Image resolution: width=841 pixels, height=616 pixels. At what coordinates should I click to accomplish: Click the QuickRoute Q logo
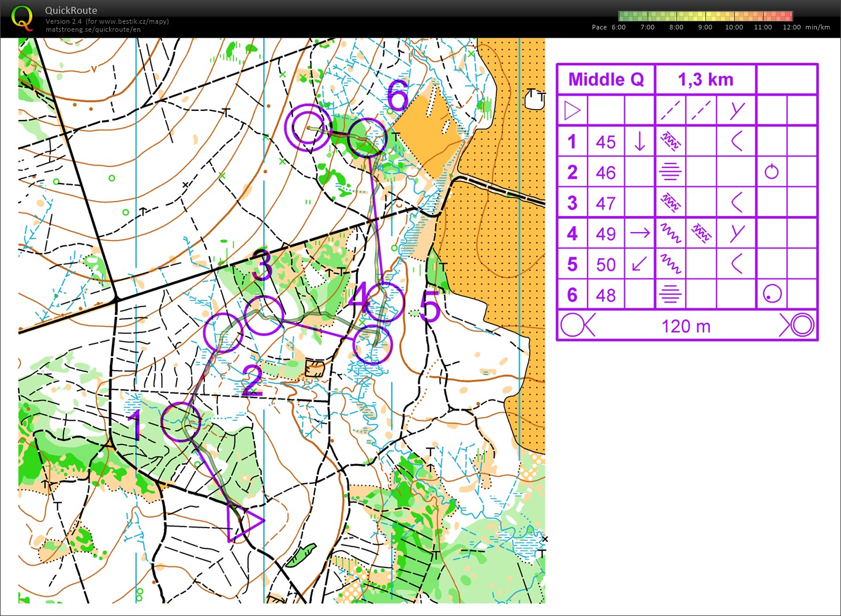[x=22, y=18]
